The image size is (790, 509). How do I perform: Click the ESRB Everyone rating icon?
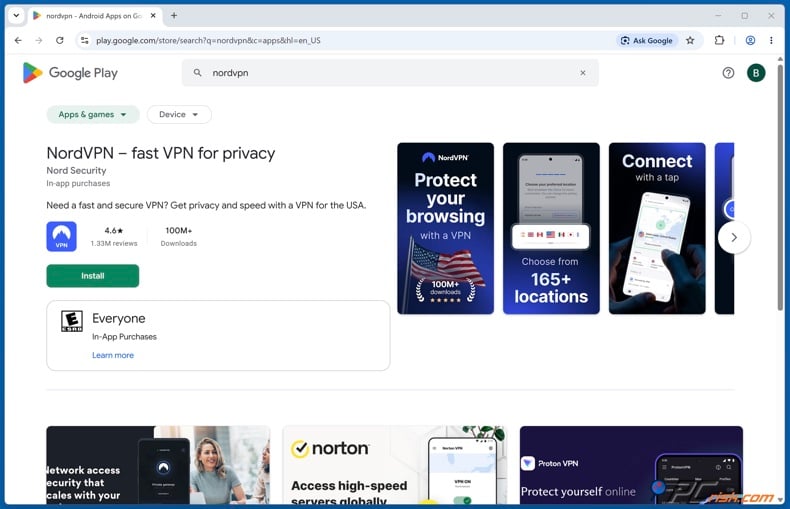click(x=72, y=321)
